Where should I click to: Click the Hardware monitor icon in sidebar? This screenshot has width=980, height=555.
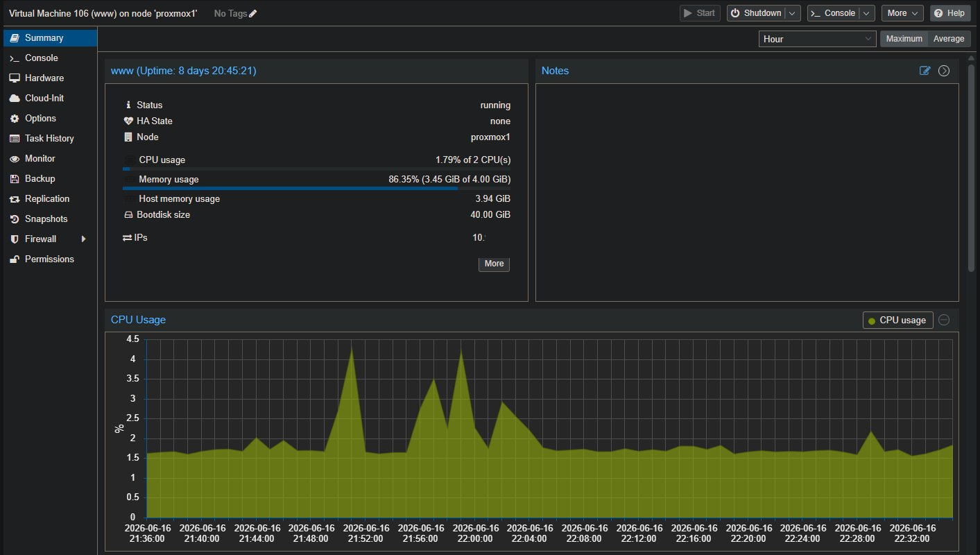pos(15,78)
